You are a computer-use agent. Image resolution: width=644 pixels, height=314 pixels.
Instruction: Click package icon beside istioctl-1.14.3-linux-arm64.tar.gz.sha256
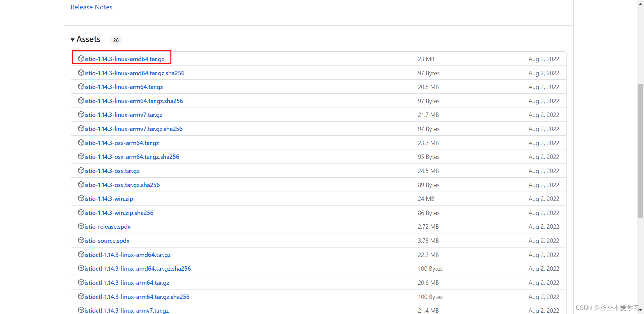tap(81, 296)
